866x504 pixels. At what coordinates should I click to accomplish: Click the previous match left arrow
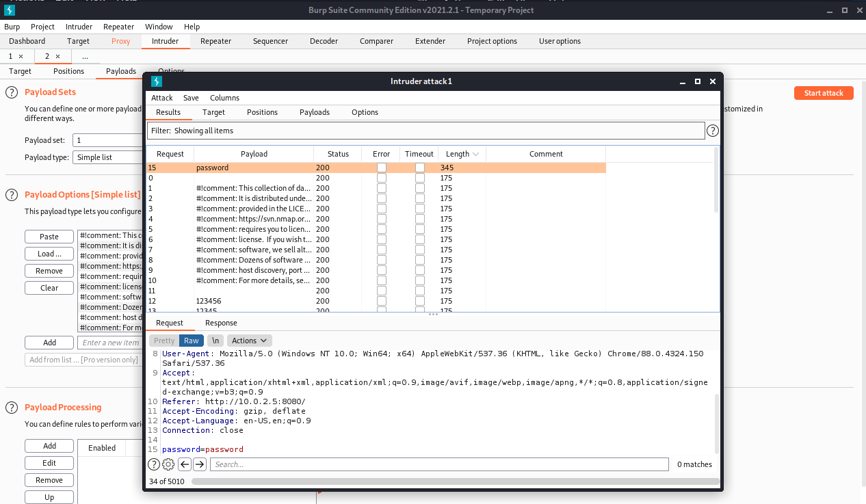185,464
